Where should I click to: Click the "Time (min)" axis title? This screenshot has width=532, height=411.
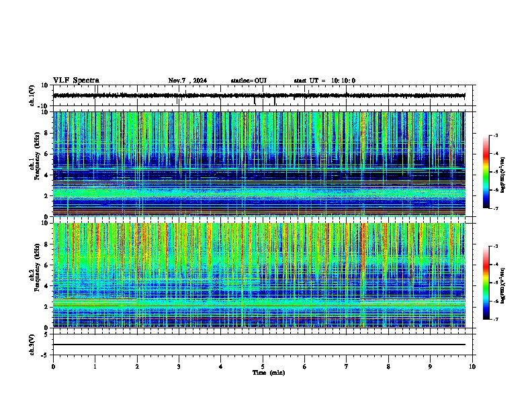[269, 373]
